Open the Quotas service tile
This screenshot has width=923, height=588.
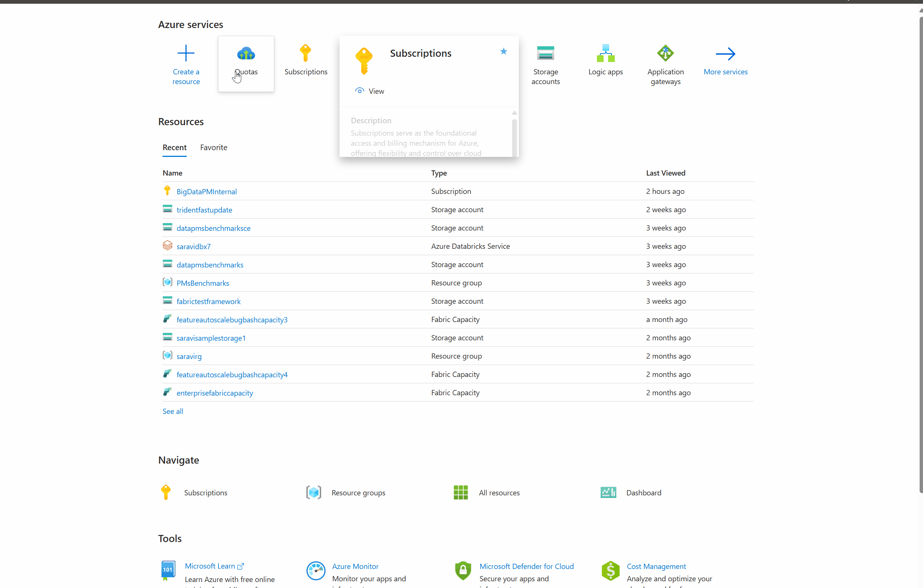[x=246, y=63]
